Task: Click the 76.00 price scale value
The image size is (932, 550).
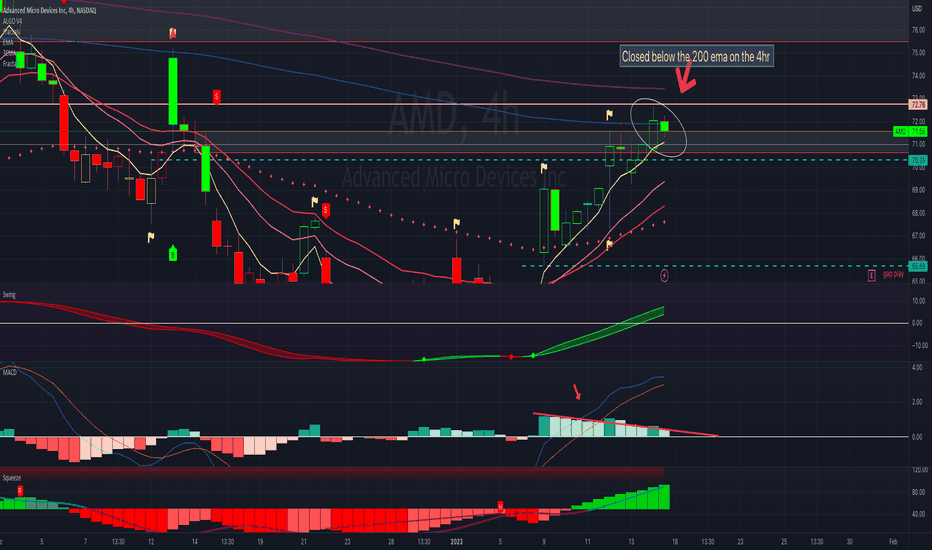Action: (x=918, y=30)
